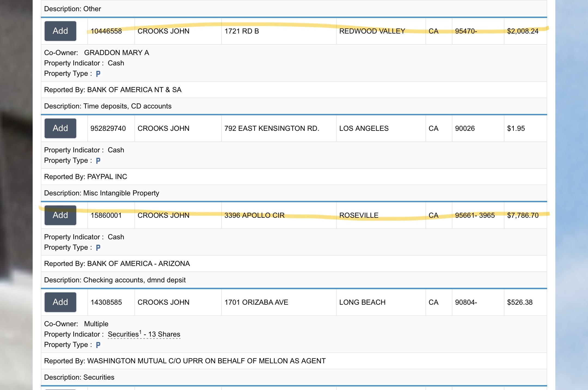Select property ID 952829740
Screen dimensions: 588x390
[x=108, y=129]
